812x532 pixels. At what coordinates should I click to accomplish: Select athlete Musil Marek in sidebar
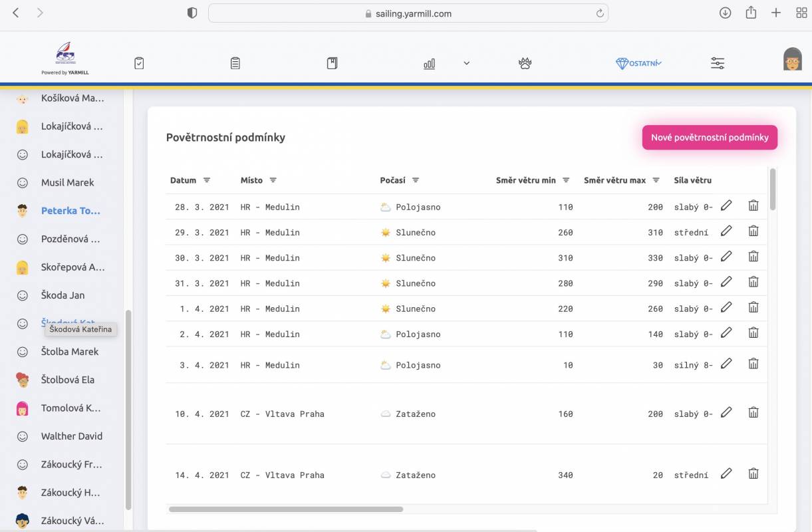[67, 183]
